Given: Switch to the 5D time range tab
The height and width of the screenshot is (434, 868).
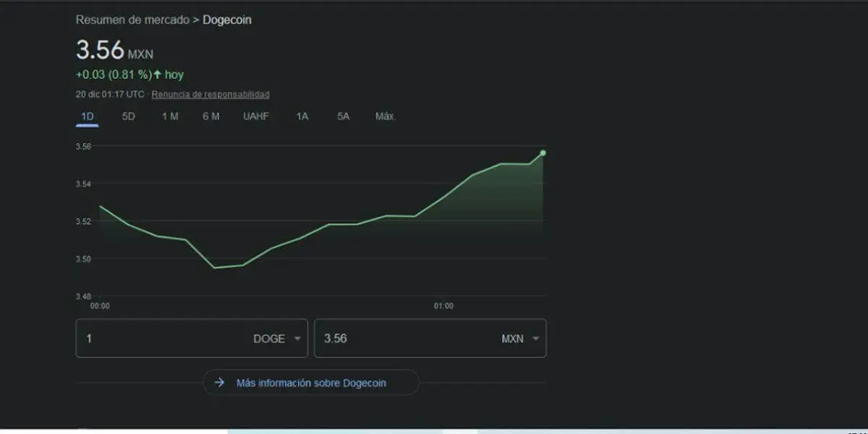Looking at the screenshot, I should 128,116.
